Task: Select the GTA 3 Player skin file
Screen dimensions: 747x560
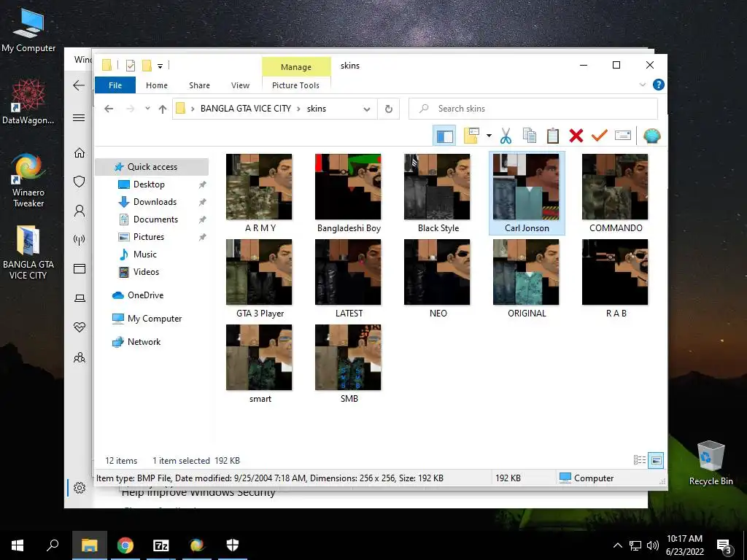Action: 259,278
